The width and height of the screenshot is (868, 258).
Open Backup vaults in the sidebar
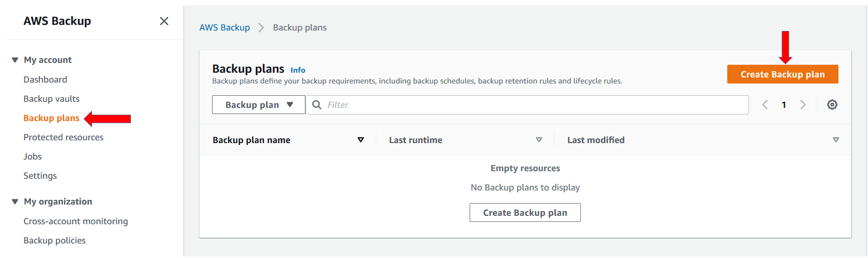coord(52,99)
